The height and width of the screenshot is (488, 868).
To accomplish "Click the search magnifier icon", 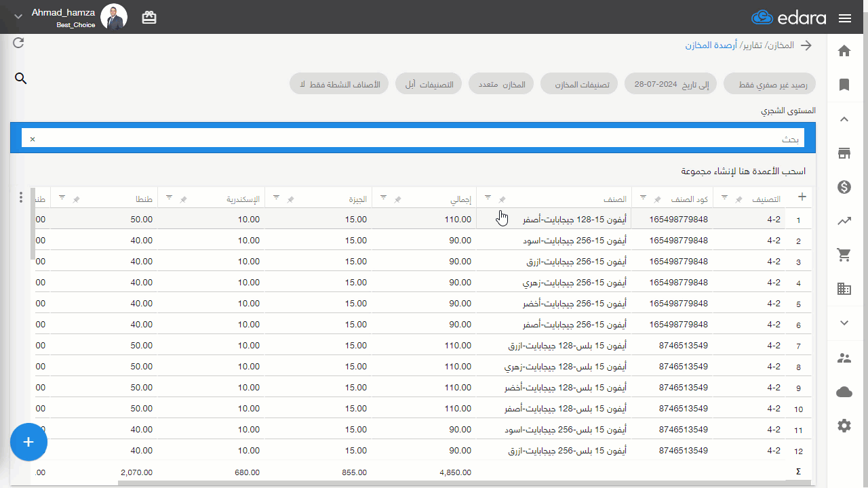I will pos(21,79).
